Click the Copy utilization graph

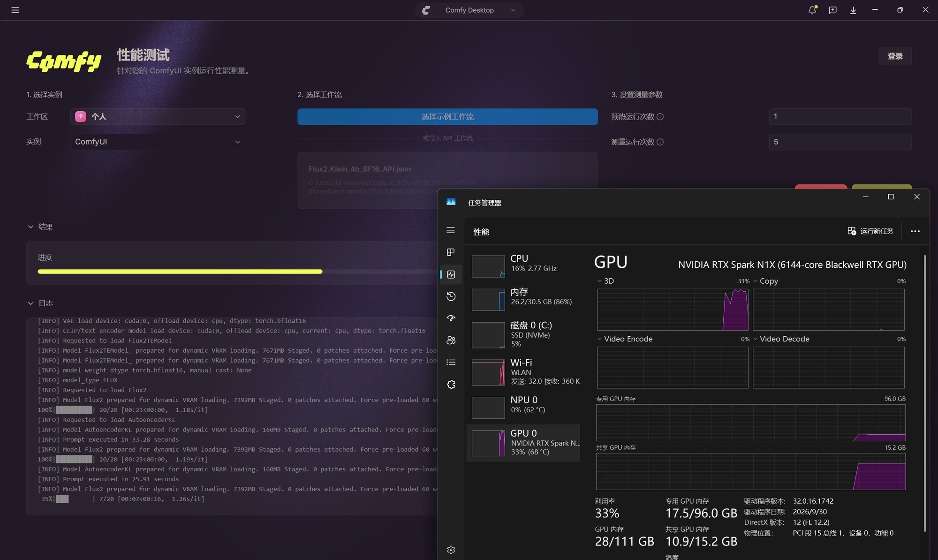(828, 310)
